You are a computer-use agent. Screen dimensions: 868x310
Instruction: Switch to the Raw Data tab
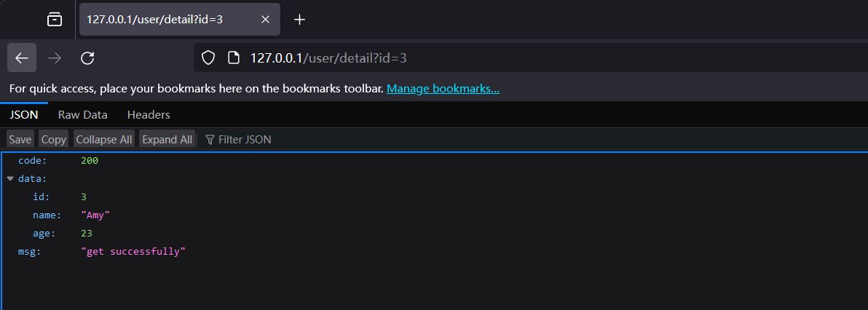82,114
